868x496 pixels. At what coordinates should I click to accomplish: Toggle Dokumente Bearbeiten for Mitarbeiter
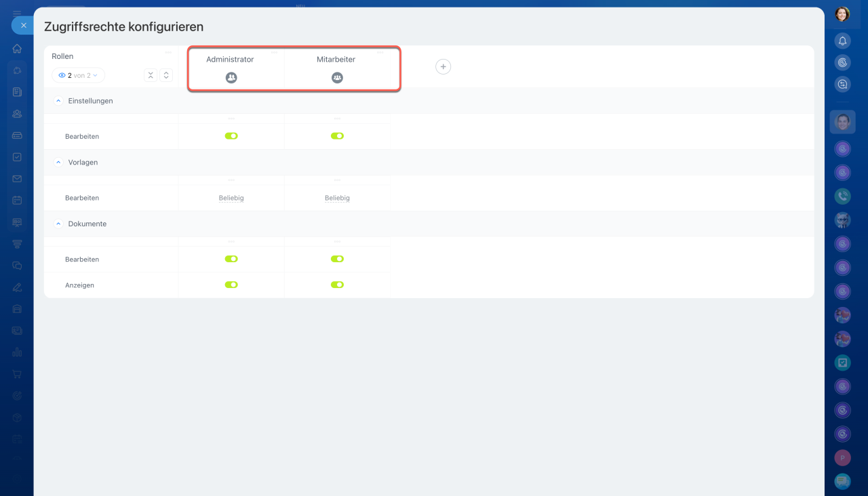click(337, 259)
